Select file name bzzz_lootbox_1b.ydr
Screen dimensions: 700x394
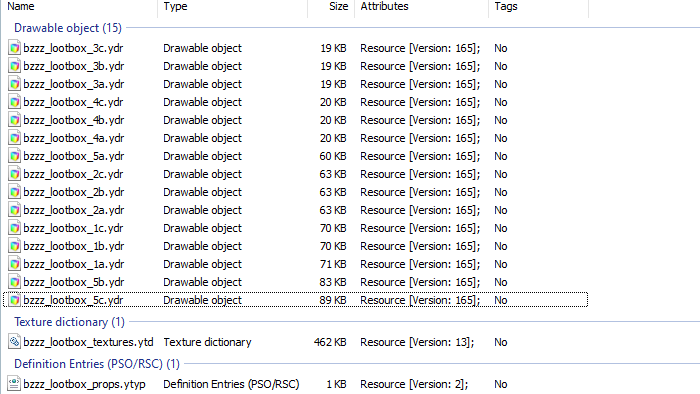point(74,246)
